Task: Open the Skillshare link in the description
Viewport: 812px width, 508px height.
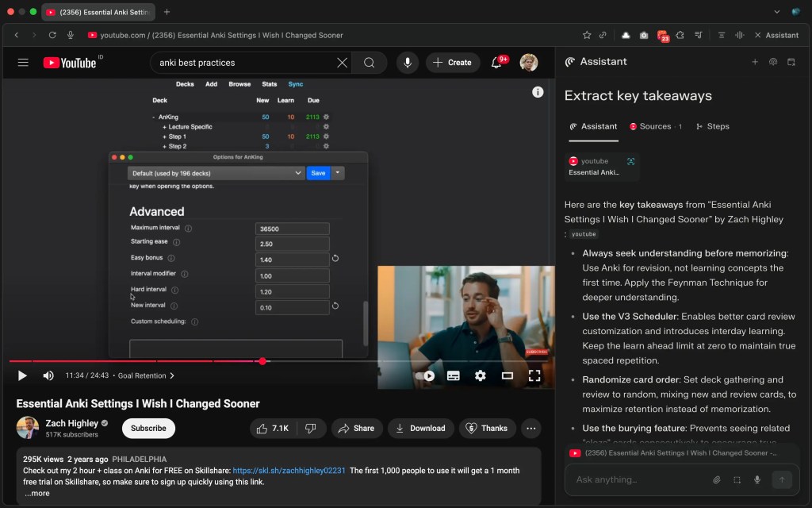Action: click(289, 471)
